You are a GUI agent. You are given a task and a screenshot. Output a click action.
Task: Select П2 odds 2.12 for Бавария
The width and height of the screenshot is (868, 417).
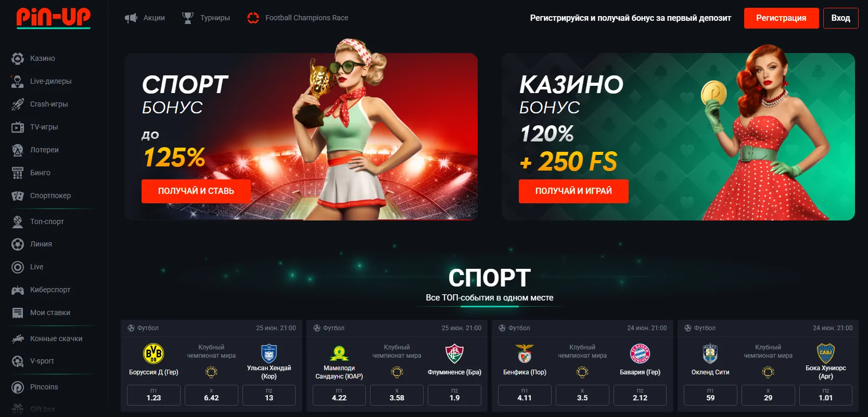click(x=640, y=395)
